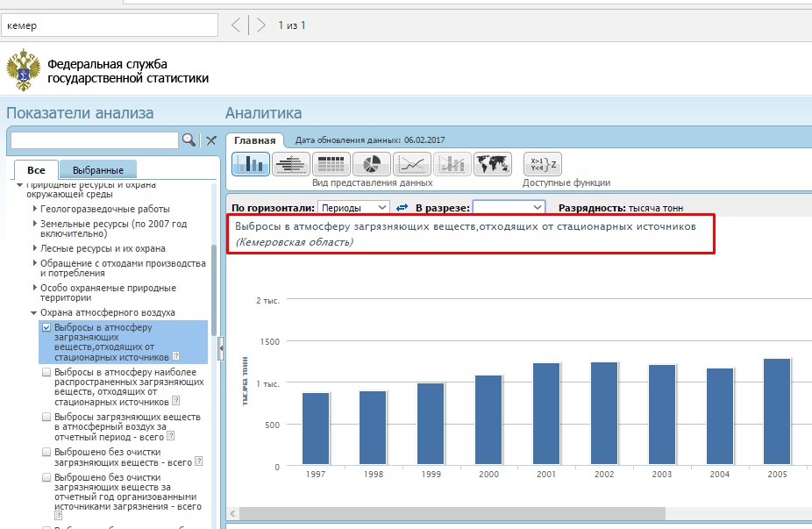Uncheck 'Выбросы в атмосферу загрязняющих веществ' checkbox

[46, 327]
